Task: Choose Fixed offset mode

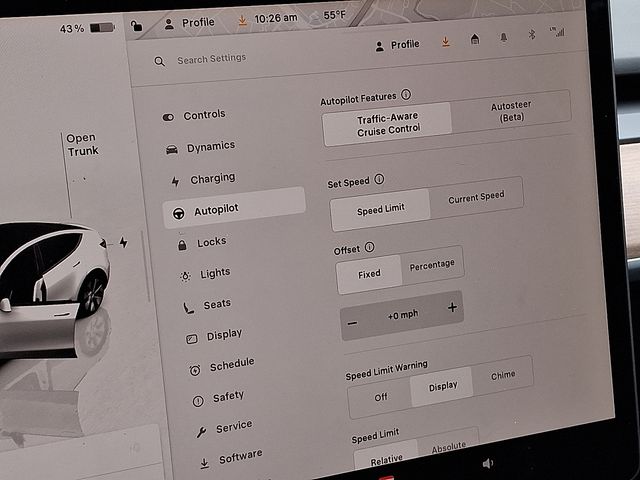Action: [369, 274]
